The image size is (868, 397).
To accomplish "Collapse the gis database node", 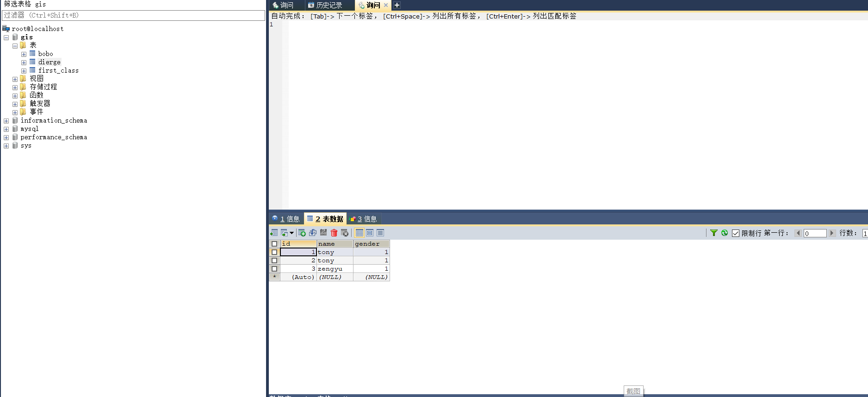I will point(6,37).
